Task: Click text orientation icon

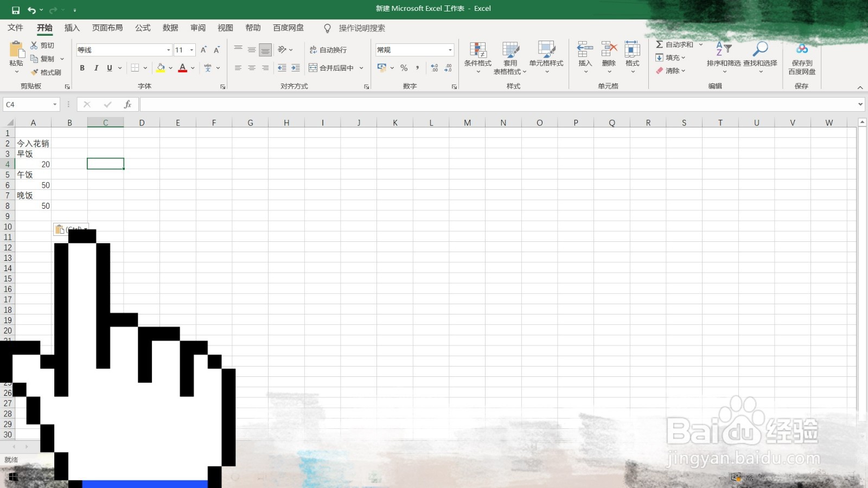Action: pyautogui.click(x=282, y=50)
